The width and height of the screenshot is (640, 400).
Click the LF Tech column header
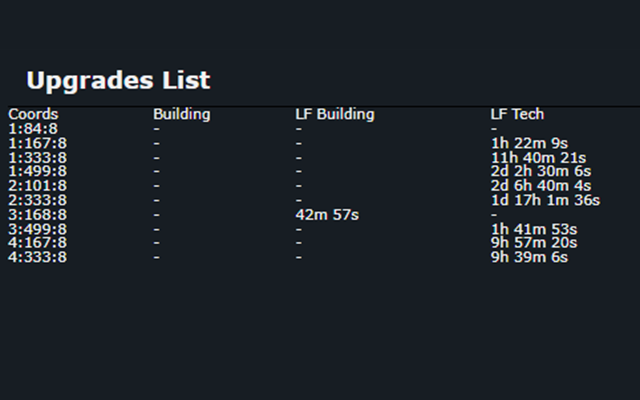pos(517,114)
